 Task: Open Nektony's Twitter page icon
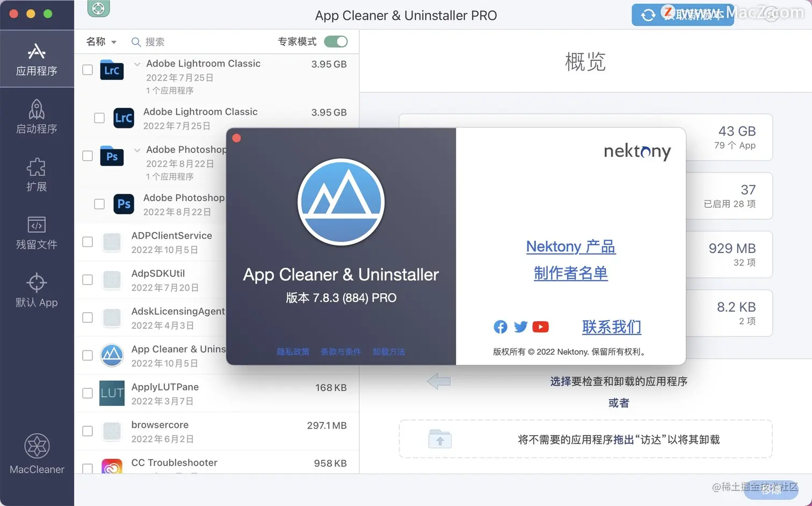tap(520, 327)
